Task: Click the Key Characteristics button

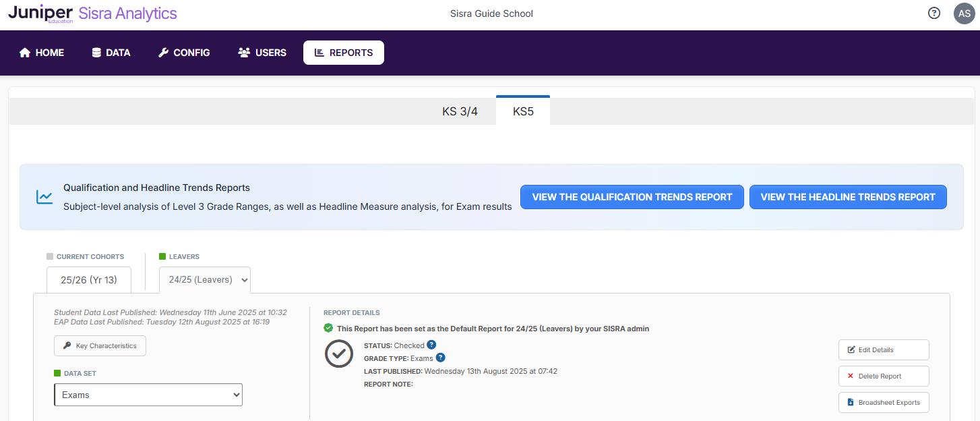Action: [x=100, y=345]
